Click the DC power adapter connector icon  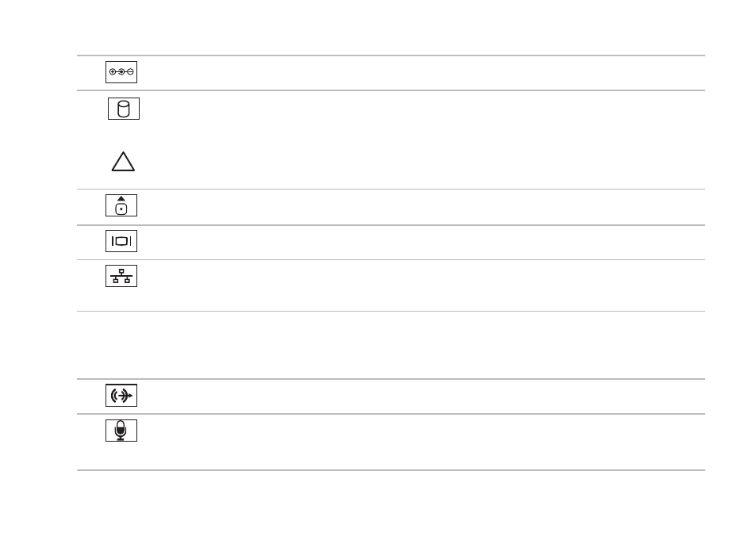121,72
